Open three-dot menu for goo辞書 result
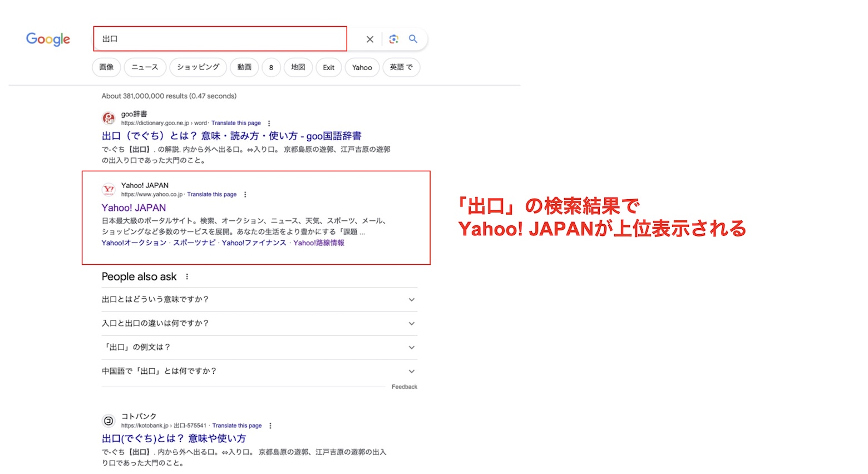868x474 pixels. tap(269, 124)
